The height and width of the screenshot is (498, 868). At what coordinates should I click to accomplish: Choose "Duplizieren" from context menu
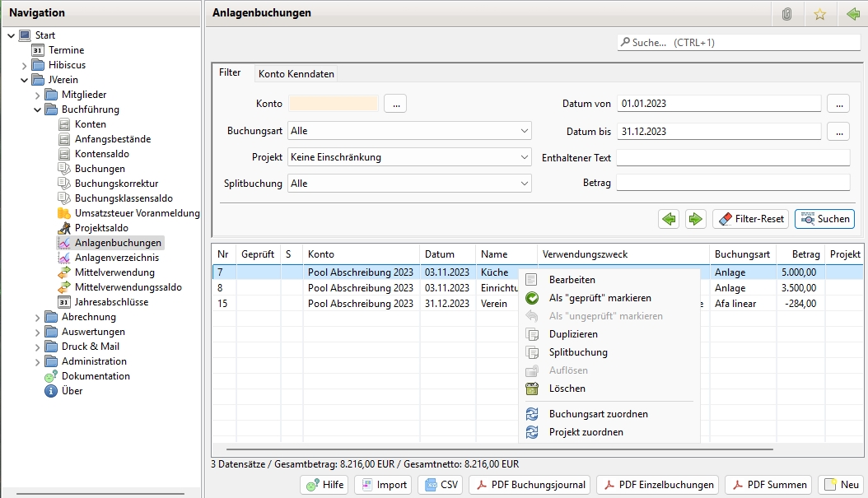(x=573, y=334)
